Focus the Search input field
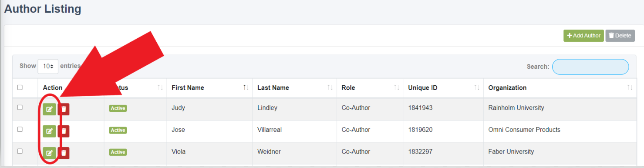 tap(590, 67)
